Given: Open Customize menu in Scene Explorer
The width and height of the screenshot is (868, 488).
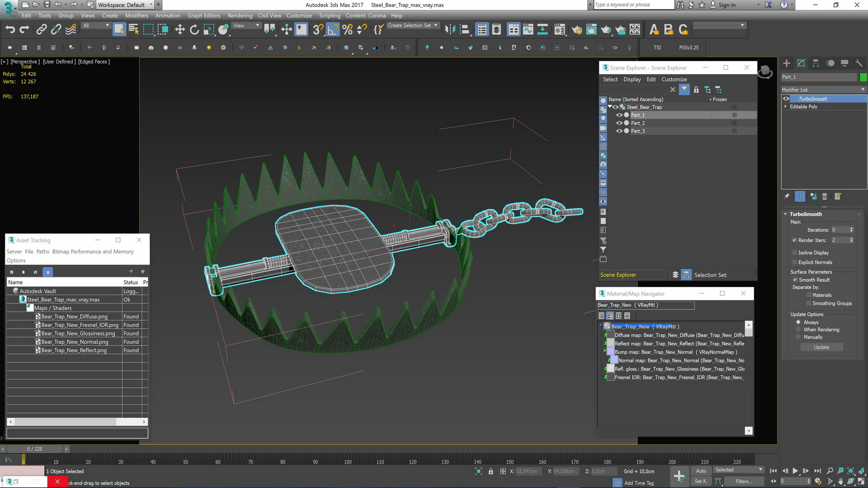Looking at the screenshot, I should click(x=674, y=79).
